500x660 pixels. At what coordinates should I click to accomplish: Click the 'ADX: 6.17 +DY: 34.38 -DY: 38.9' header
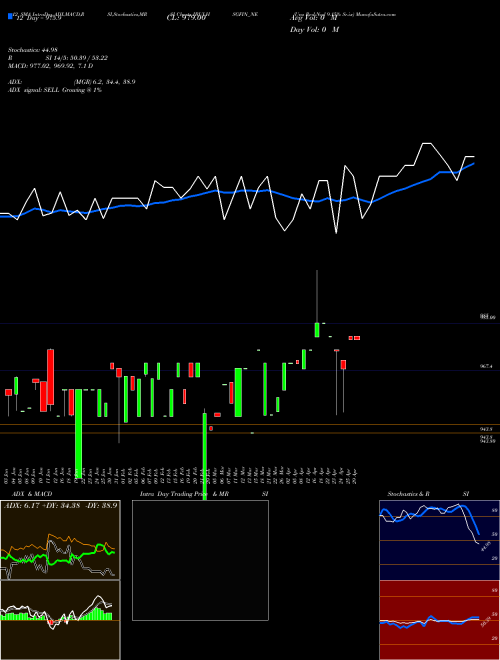pyautogui.click(x=61, y=506)
